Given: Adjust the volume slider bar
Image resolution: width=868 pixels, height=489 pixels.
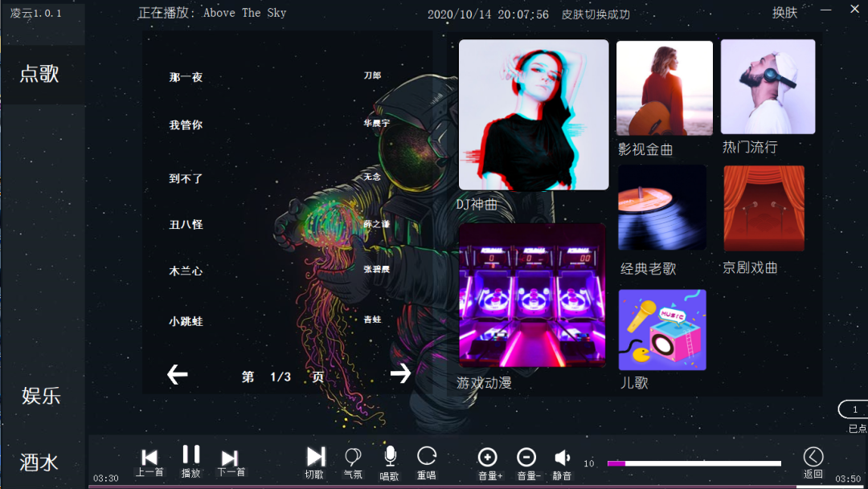Looking at the screenshot, I should click(x=694, y=463).
